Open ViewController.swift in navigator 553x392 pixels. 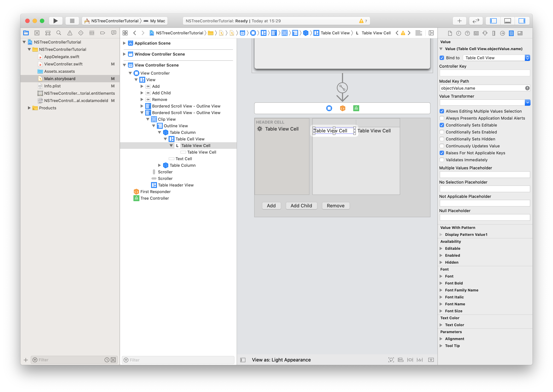tap(63, 64)
